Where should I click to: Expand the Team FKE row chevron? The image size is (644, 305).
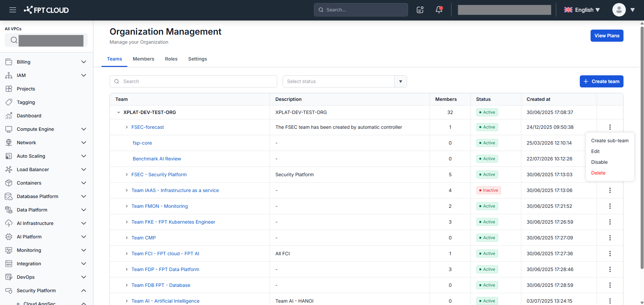(x=127, y=222)
